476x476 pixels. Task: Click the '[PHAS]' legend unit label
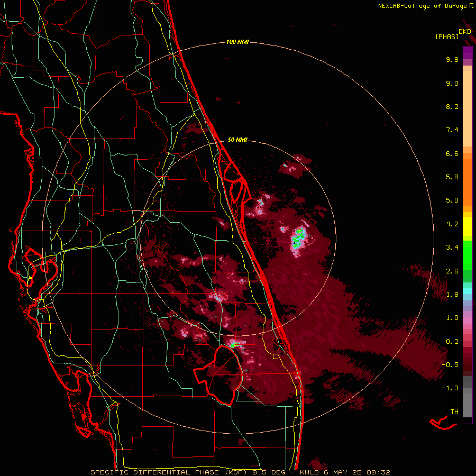447,36
